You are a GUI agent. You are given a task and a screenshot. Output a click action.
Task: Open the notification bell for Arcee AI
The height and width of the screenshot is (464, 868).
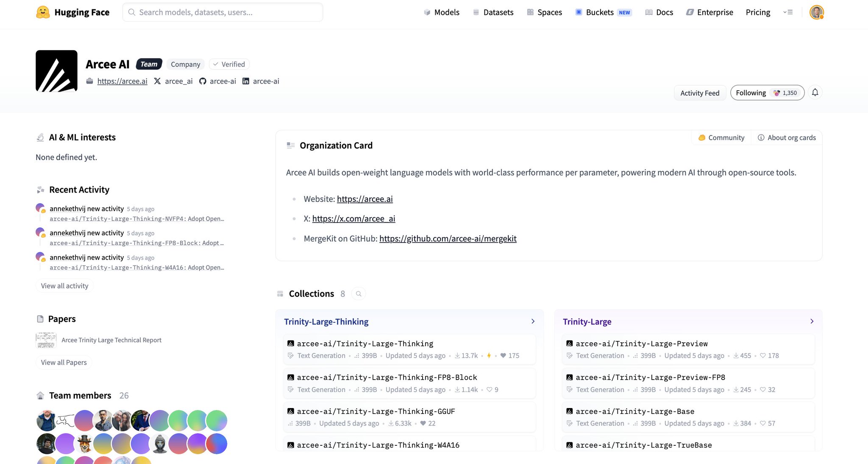[815, 92]
